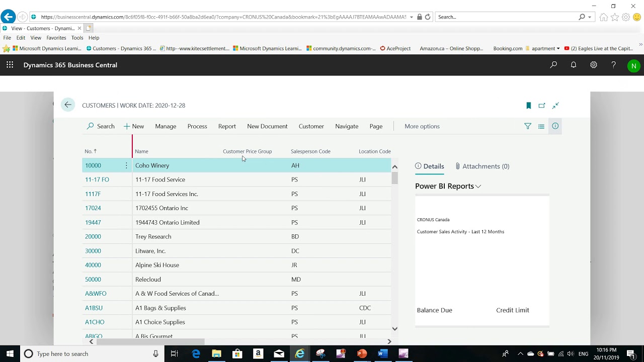Toggle the filter pane funnel icon
644x362 pixels.
(x=528, y=126)
